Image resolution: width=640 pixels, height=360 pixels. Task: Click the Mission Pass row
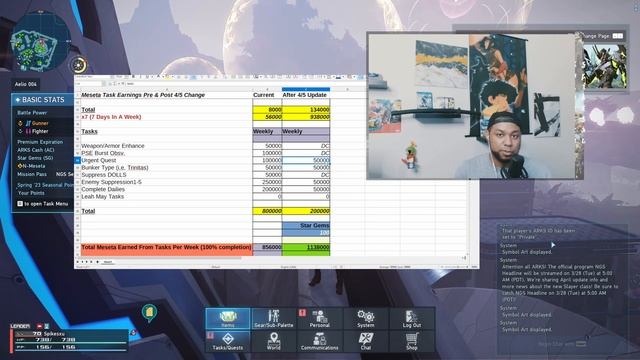pyautogui.click(x=45, y=174)
